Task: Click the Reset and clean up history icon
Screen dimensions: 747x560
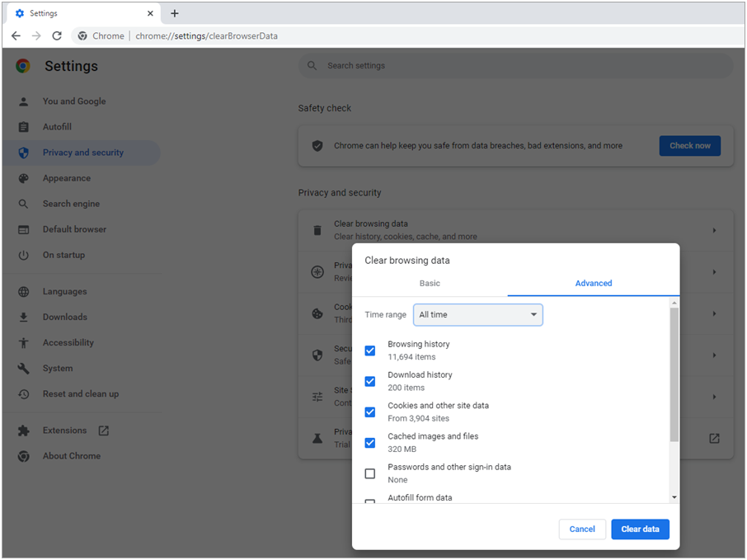Action: coord(23,394)
